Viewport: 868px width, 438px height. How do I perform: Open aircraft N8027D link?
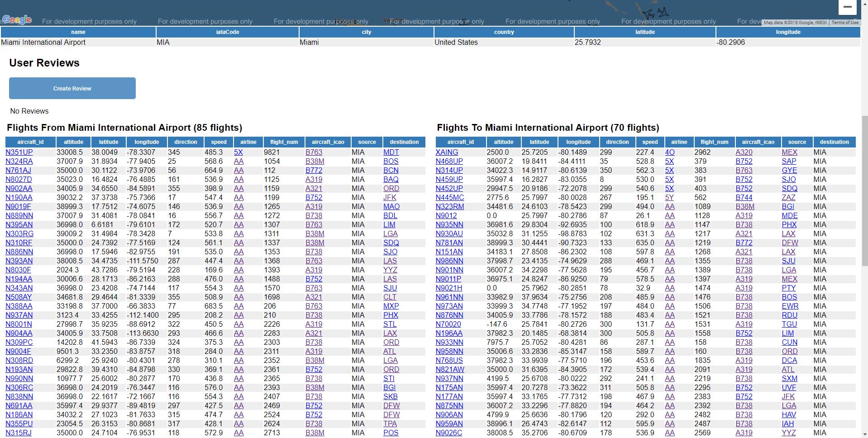point(19,180)
